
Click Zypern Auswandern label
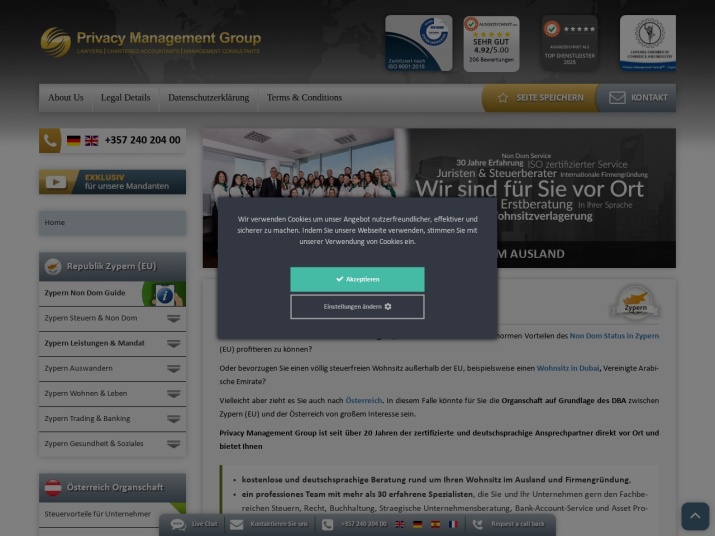pyautogui.click(x=78, y=368)
